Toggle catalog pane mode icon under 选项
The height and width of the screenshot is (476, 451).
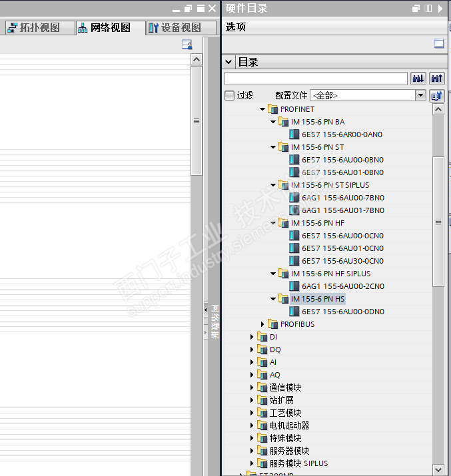[439, 43]
